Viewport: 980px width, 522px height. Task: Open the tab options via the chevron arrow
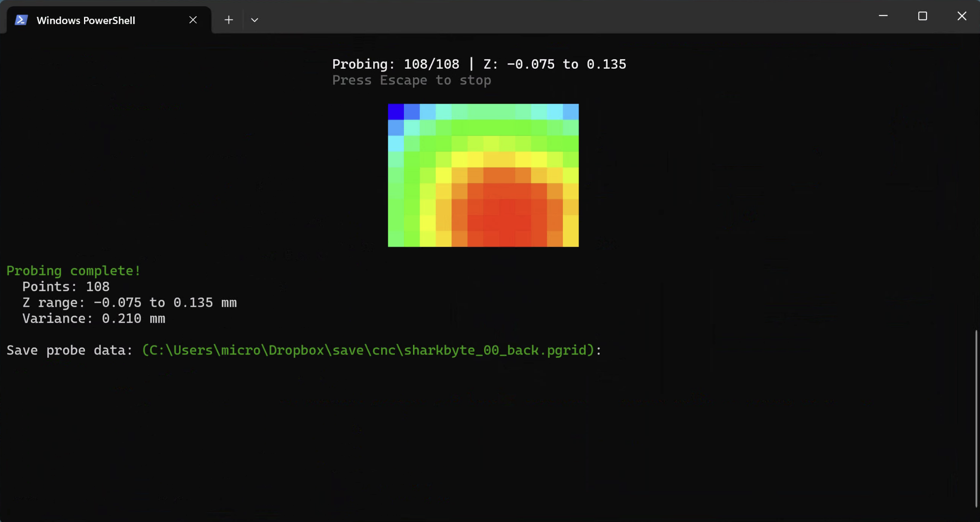click(255, 19)
